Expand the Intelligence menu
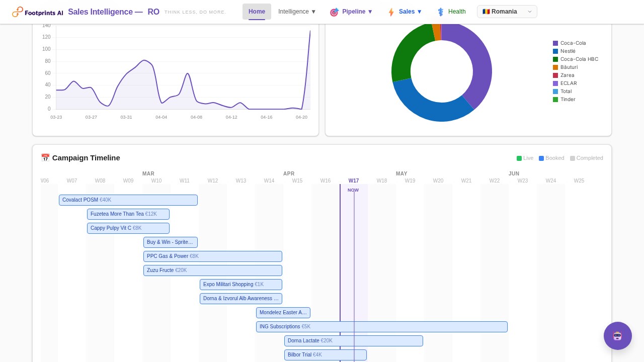 [x=297, y=12]
